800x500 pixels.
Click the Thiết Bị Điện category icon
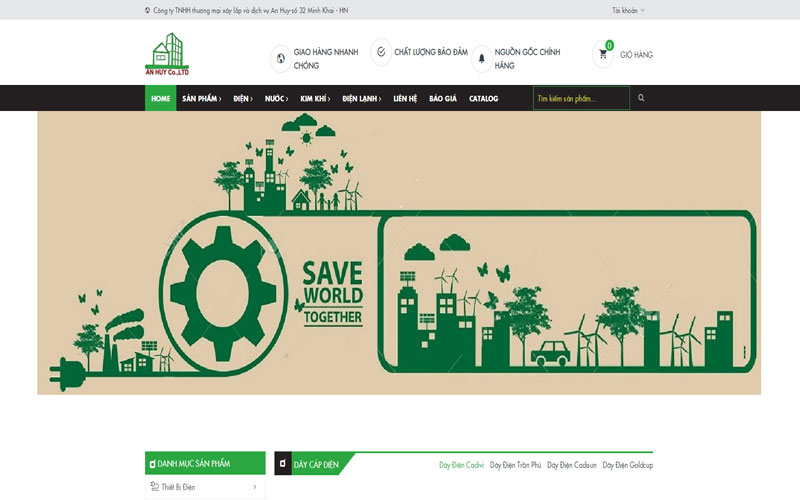tap(154, 487)
